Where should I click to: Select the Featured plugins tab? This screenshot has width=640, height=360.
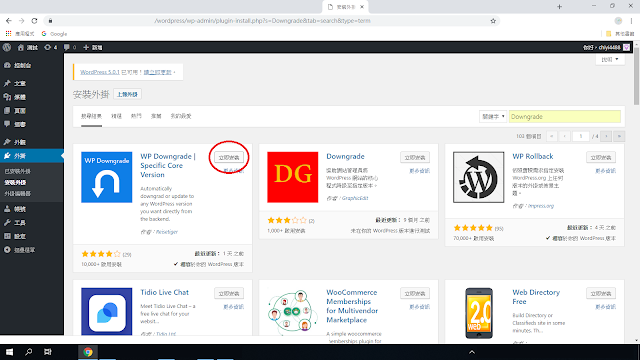117,116
